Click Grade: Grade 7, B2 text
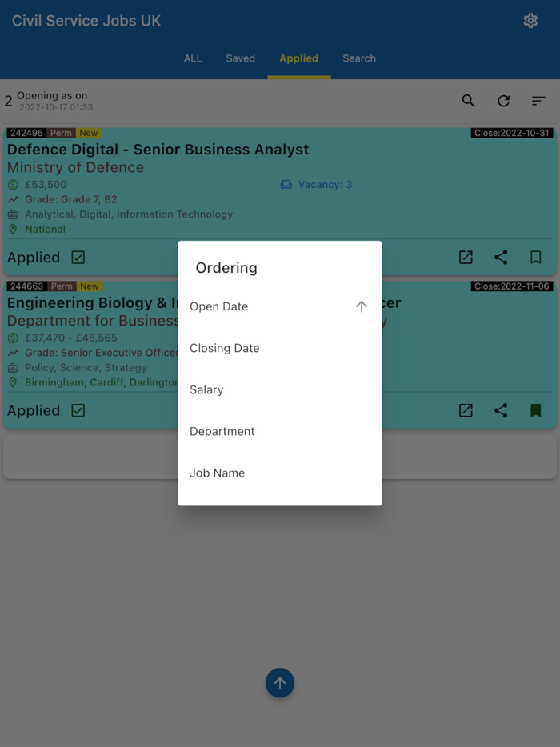Viewport: 560px width, 747px height. [x=71, y=199]
